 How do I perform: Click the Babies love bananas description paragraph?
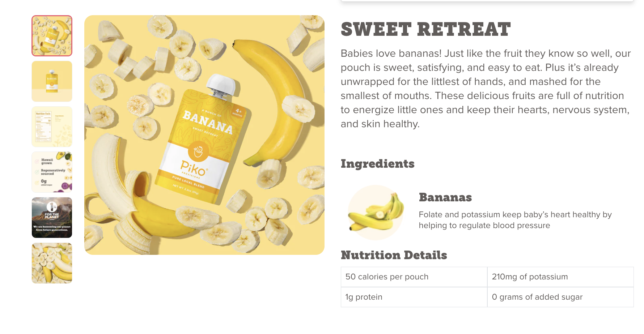486,89
